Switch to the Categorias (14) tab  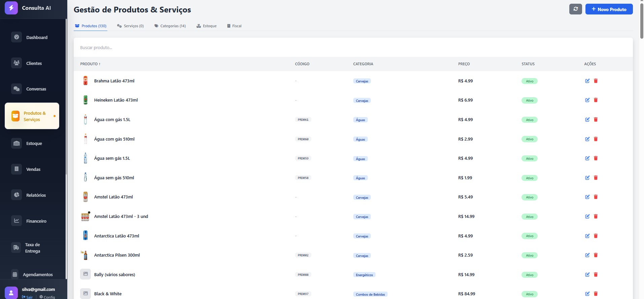click(x=170, y=26)
